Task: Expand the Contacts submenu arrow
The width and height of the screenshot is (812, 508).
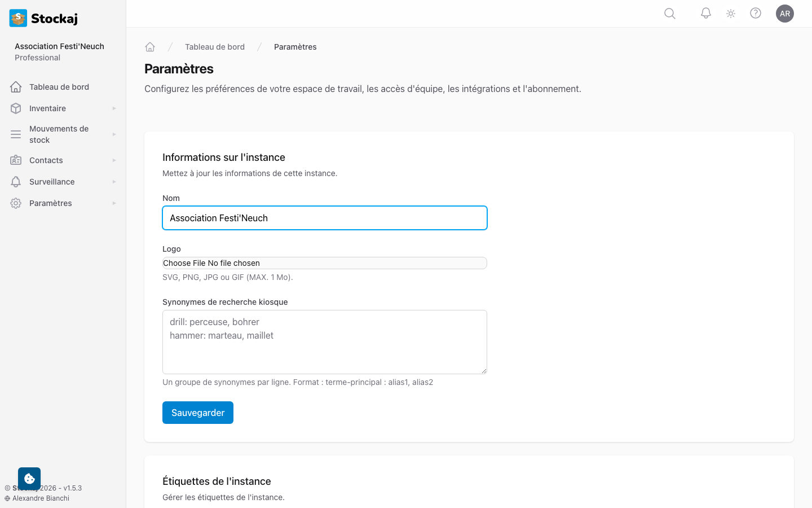Action: (114, 160)
